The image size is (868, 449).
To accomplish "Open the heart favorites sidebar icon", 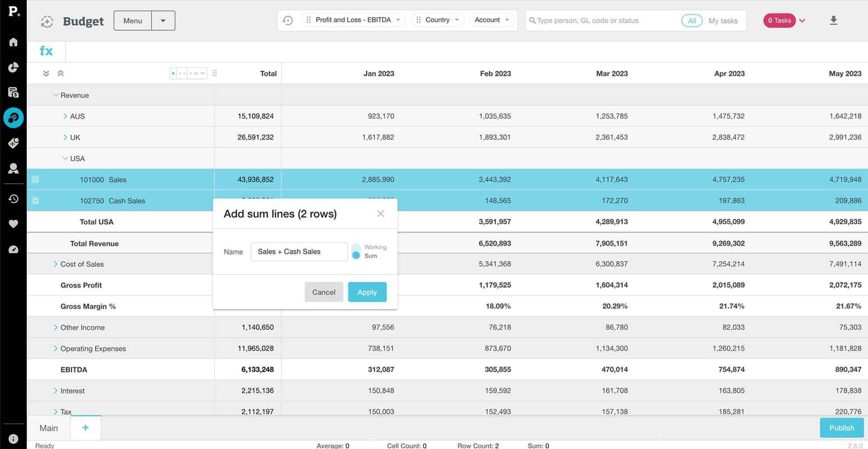I will click(x=13, y=224).
